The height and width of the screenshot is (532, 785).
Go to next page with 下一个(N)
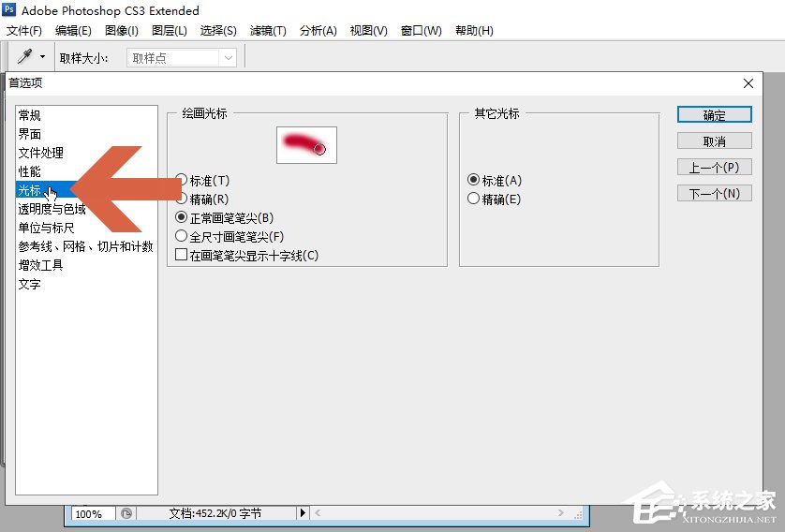coord(715,193)
